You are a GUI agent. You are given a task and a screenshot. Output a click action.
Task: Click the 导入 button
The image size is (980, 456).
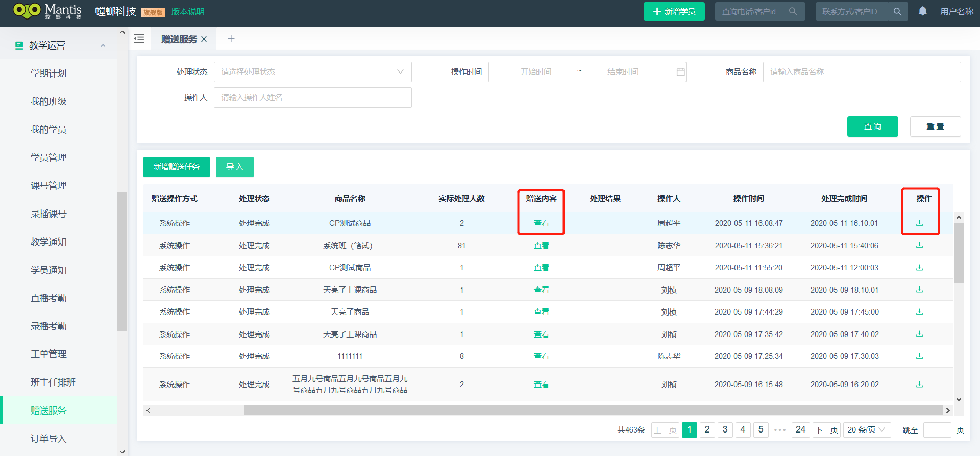(235, 167)
